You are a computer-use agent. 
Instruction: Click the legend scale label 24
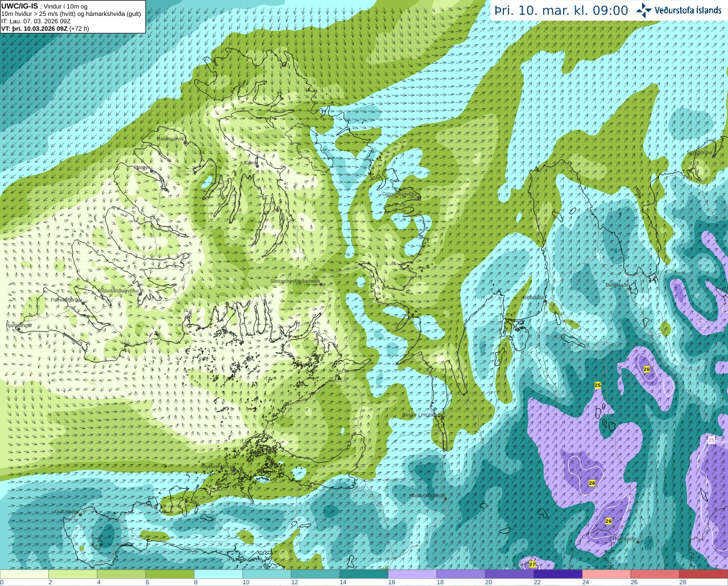[x=586, y=582]
